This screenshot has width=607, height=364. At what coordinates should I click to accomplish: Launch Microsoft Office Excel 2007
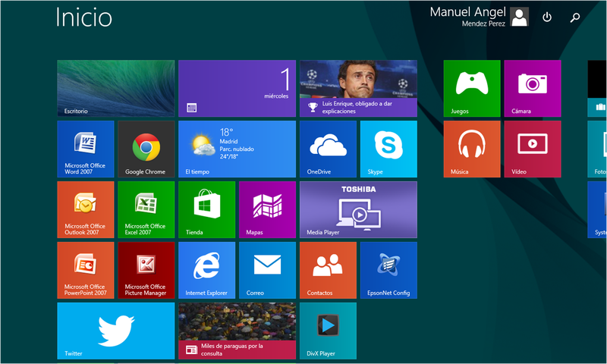click(x=146, y=209)
